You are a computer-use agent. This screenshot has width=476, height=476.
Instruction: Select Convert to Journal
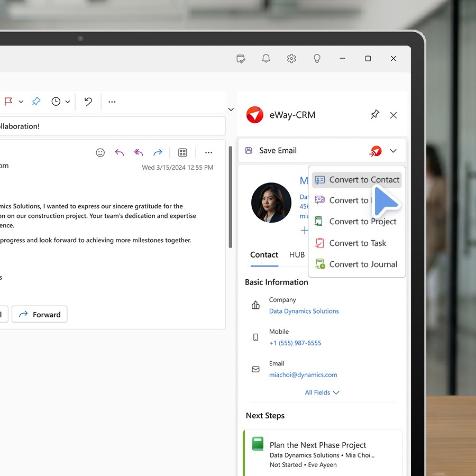pos(356,264)
